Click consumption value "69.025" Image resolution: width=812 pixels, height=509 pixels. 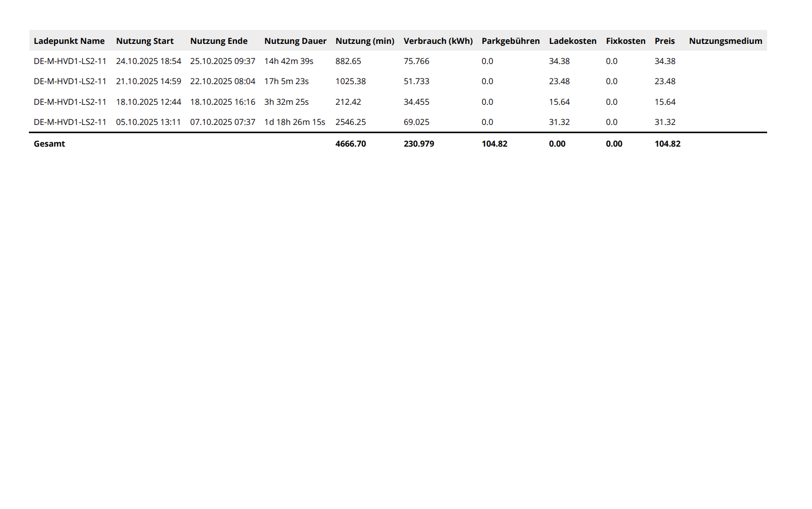pyautogui.click(x=416, y=122)
